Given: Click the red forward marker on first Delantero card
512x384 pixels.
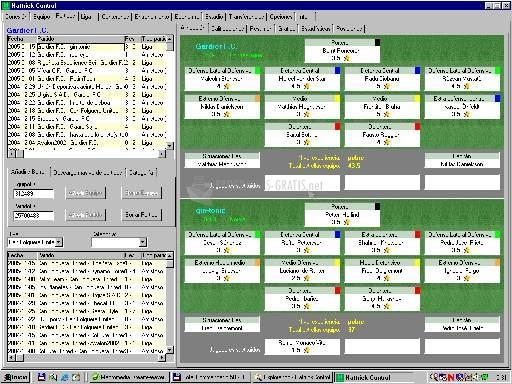Looking at the screenshot, I should point(337,126).
